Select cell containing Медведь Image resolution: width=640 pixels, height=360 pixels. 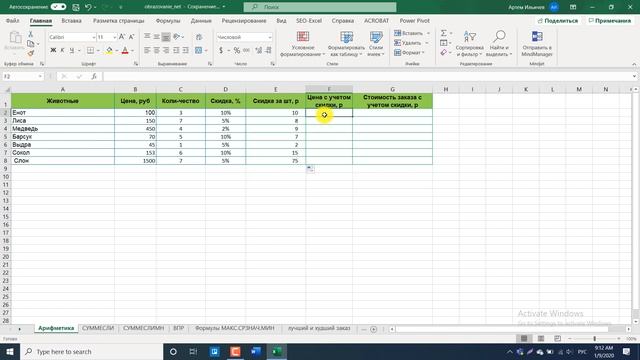63,129
